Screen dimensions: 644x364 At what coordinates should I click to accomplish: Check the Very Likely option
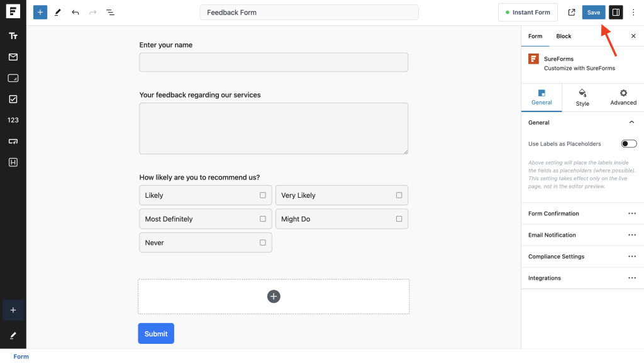[398, 195]
